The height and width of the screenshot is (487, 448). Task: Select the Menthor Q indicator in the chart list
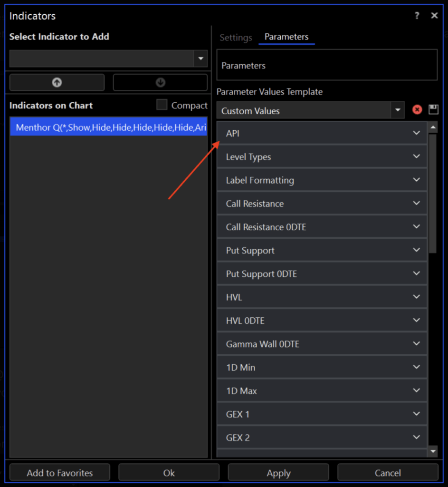(108, 127)
